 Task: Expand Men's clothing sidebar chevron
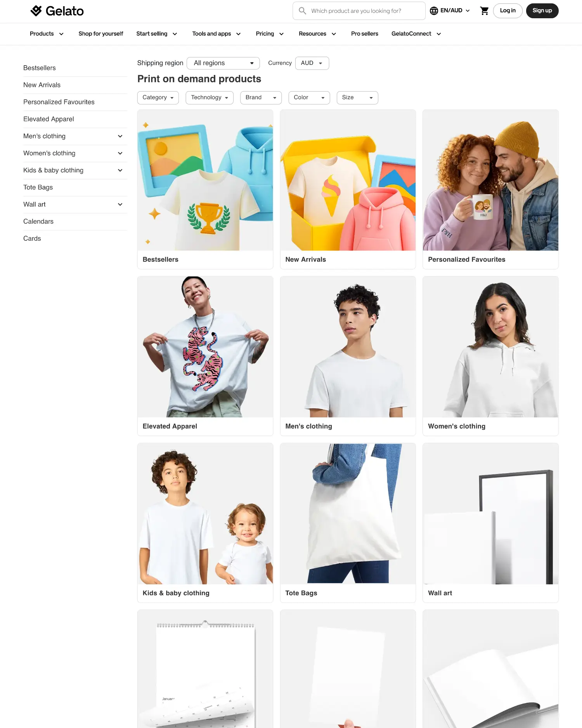[x=120, y=136]
